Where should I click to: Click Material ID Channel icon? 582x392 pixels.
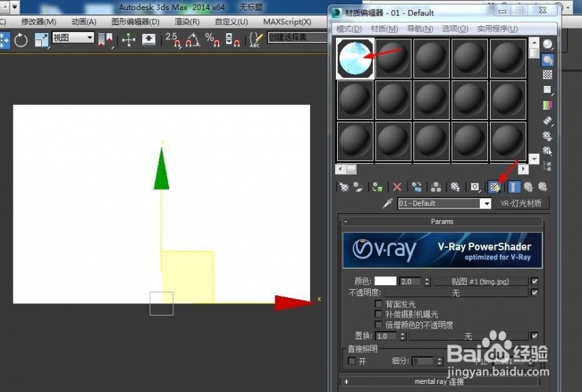pyautogui.click(x=474, y=187)
